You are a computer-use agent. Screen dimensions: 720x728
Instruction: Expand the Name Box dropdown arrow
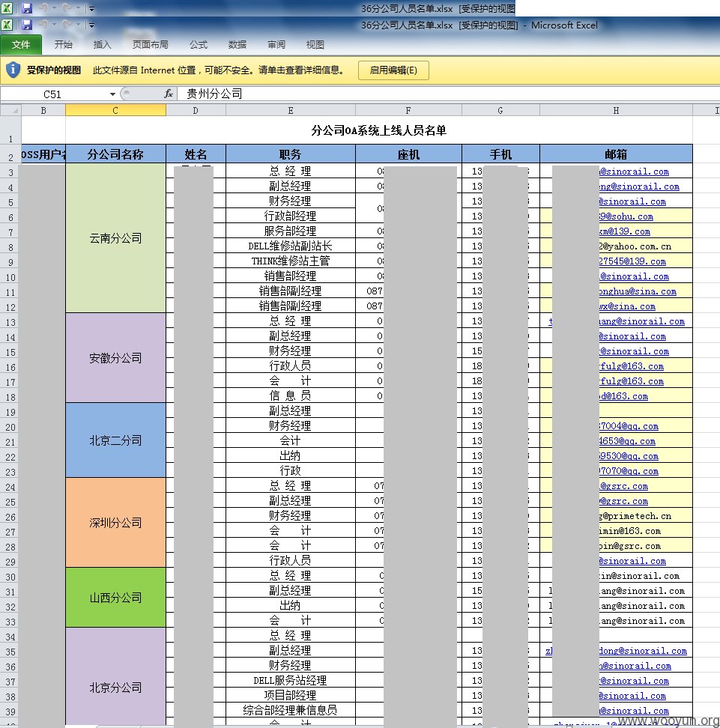(112, 94)
